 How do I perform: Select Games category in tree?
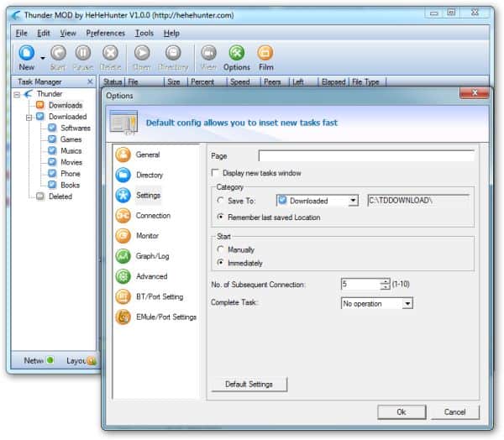point(71,139)
